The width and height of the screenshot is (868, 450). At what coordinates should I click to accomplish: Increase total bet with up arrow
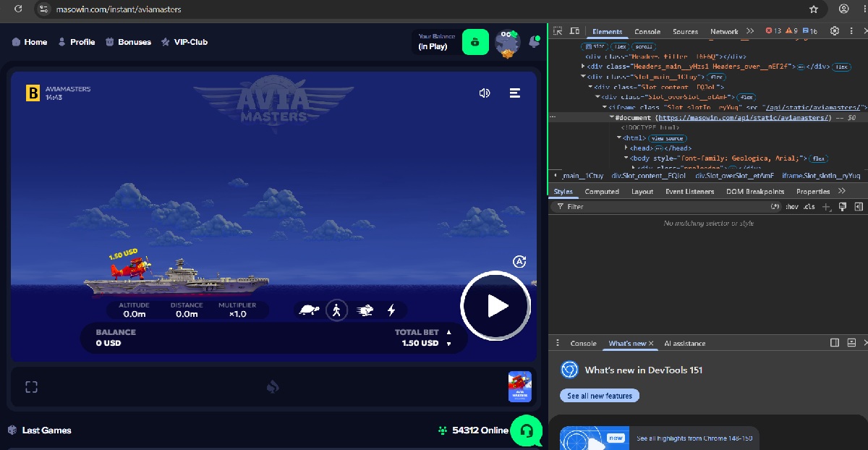pos(448,332)
